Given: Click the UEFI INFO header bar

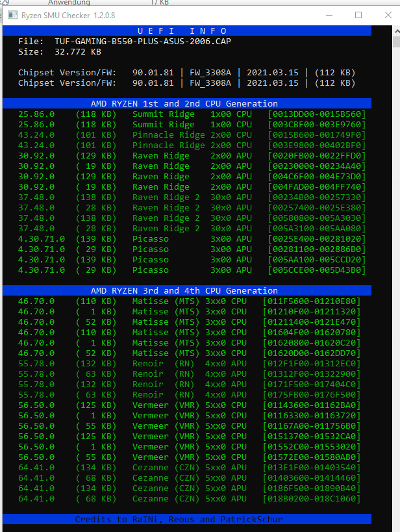Looking at the screenshot, I should pos(187,31).
